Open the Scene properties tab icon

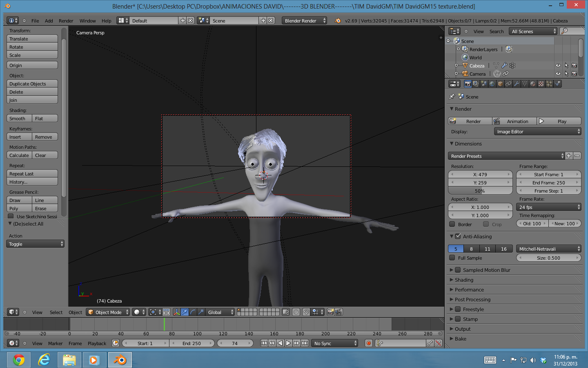[x=484, y=84]
